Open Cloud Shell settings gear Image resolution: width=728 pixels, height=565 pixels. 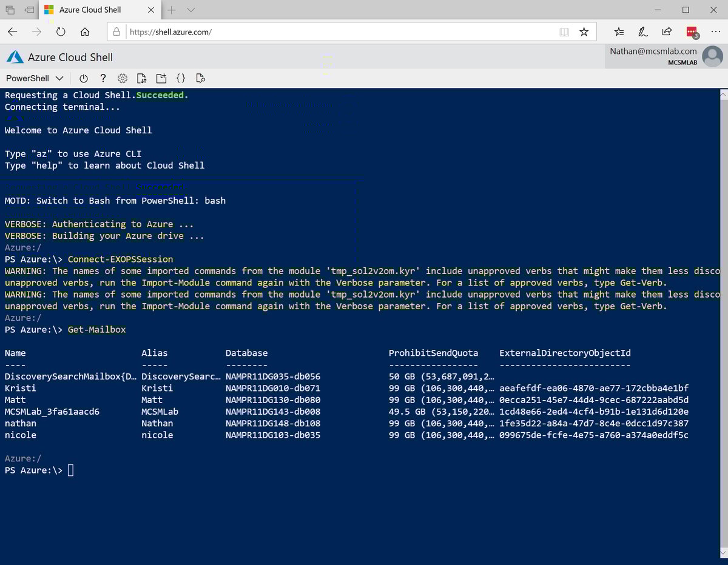tap(123, 78)
